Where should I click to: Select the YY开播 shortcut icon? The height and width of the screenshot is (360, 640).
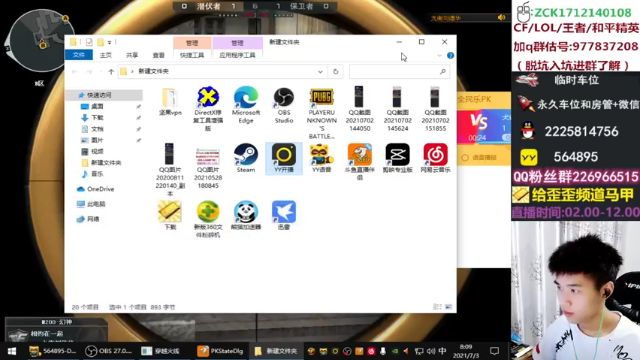coord(284,154)
